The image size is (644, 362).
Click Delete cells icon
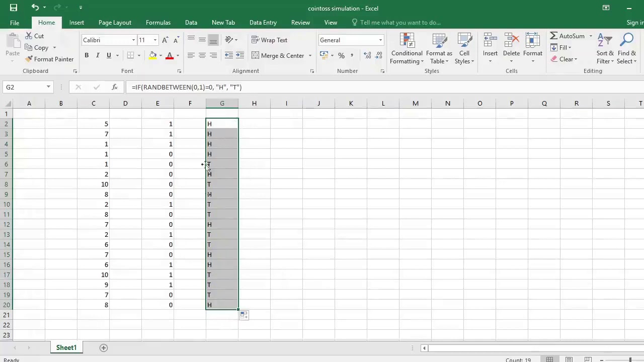click(x=511, y=41)
